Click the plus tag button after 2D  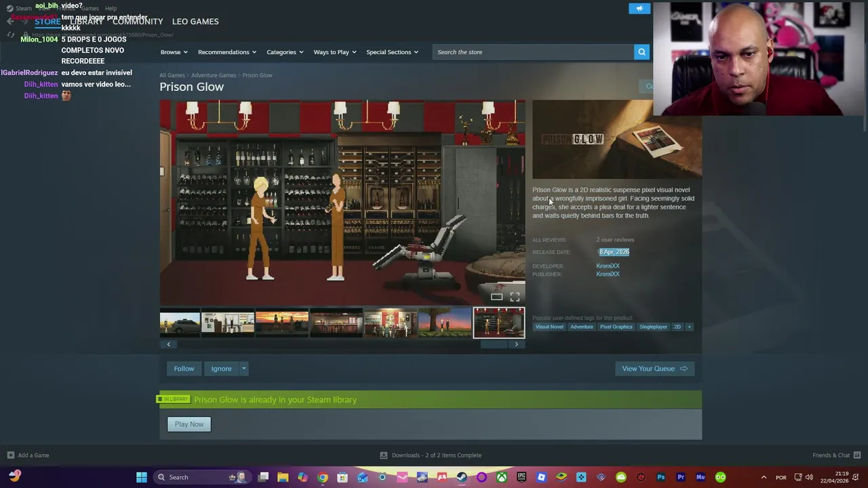(689, 327)
